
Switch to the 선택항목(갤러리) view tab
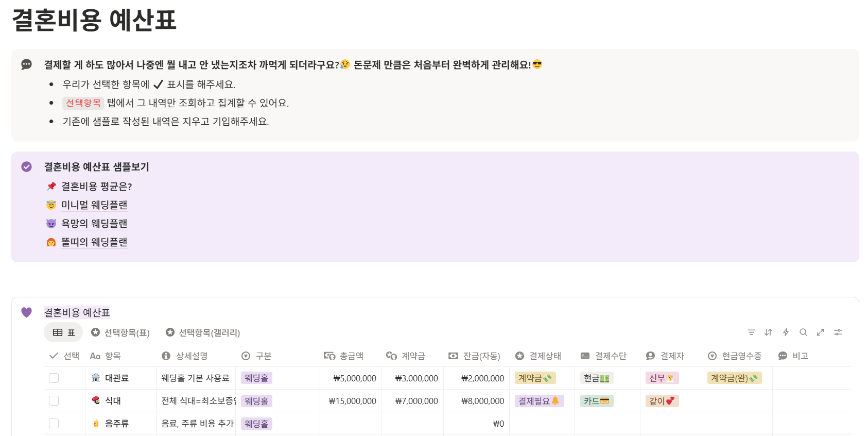[203, 332]
